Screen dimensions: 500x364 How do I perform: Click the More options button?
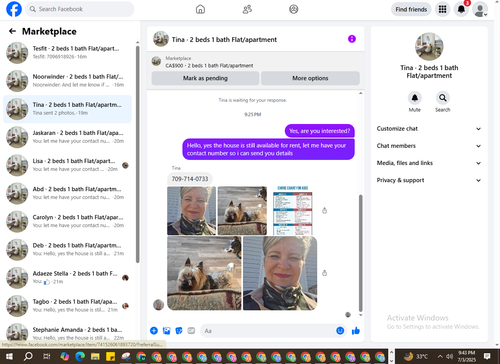point(310,78)
